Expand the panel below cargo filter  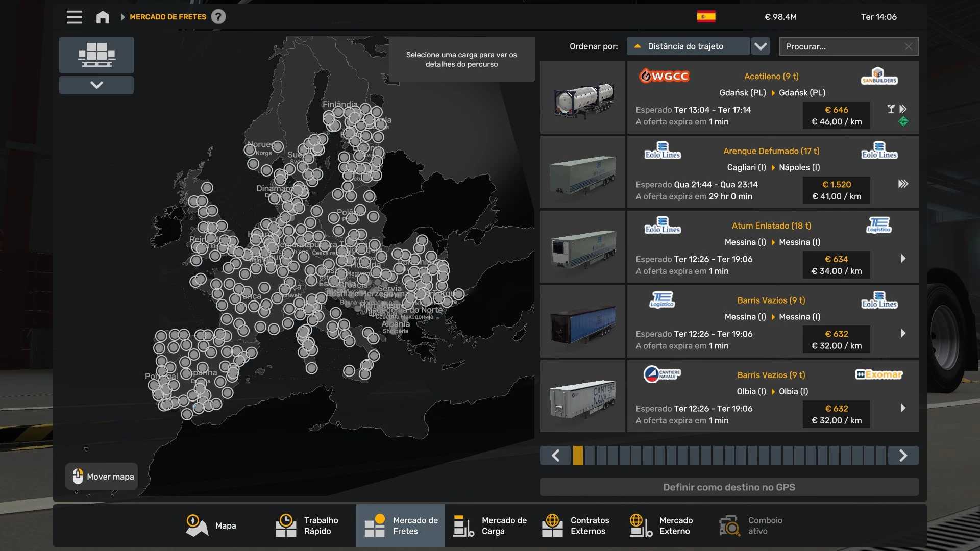[96, 85]
